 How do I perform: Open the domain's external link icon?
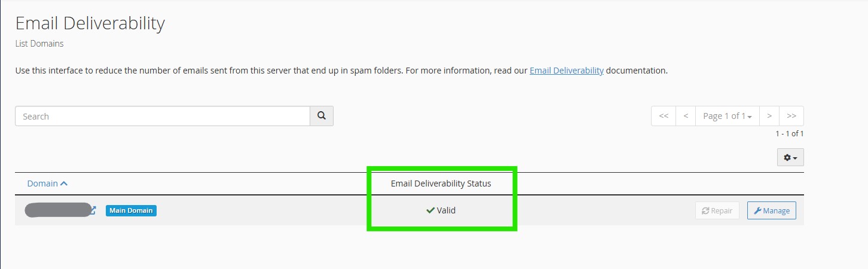coord(93,210)
